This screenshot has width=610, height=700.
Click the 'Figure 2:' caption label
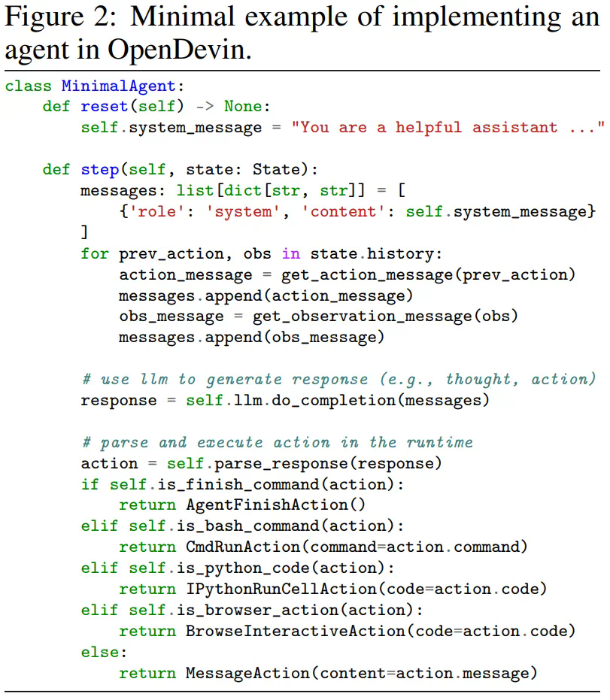click(x=61, y=17)
